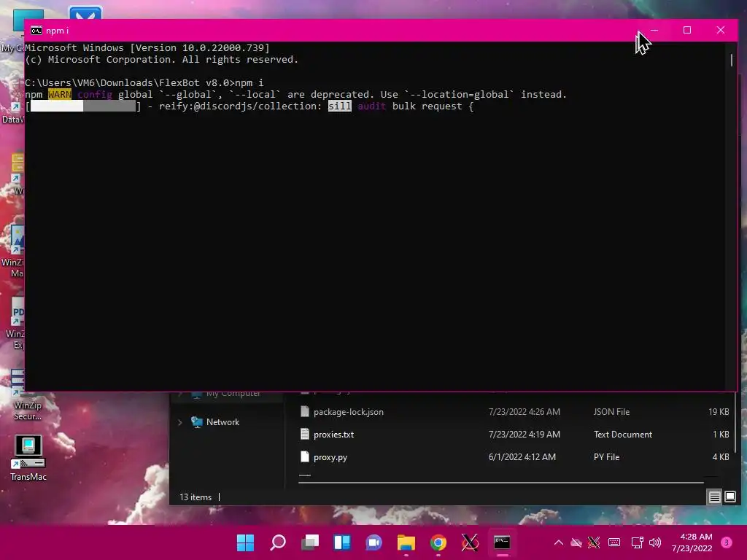
Task: Select Network in Explorer navigation pane
Action: [x=222, y=422]
